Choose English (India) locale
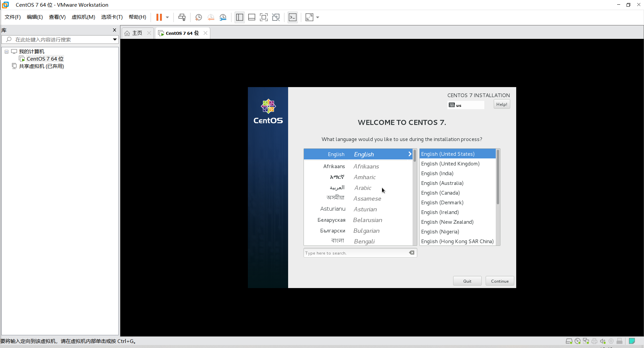The width and height of the screenshot is (644, 348). 458,173
